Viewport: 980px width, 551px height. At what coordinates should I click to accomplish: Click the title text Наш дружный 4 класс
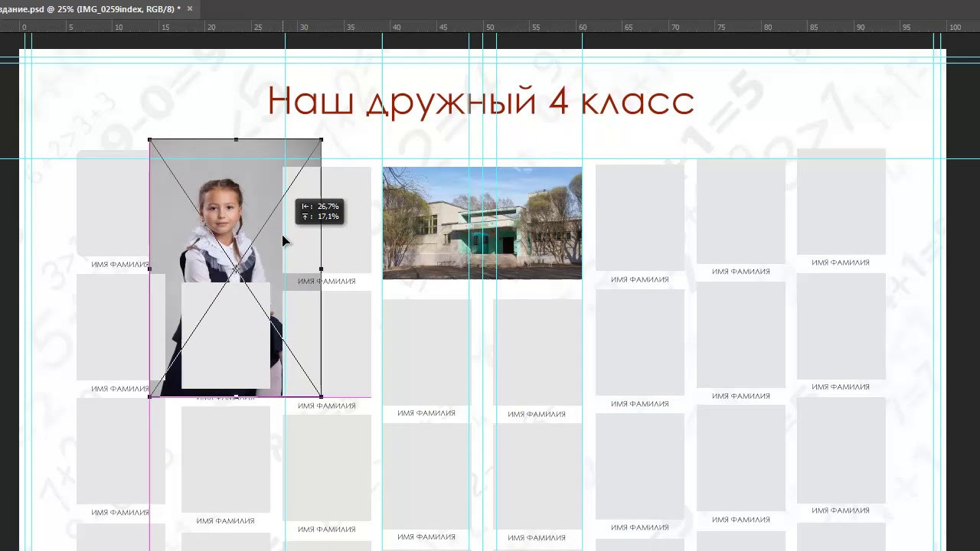[481, 101]
